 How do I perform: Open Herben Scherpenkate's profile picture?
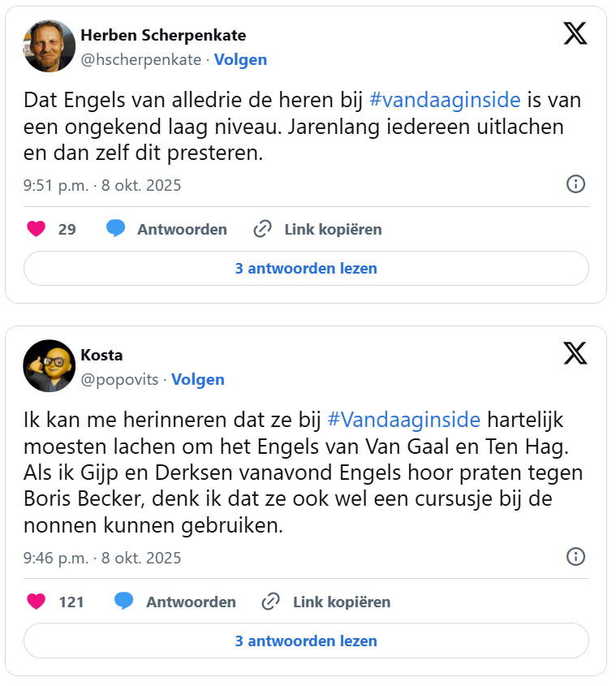click(49, 46)
